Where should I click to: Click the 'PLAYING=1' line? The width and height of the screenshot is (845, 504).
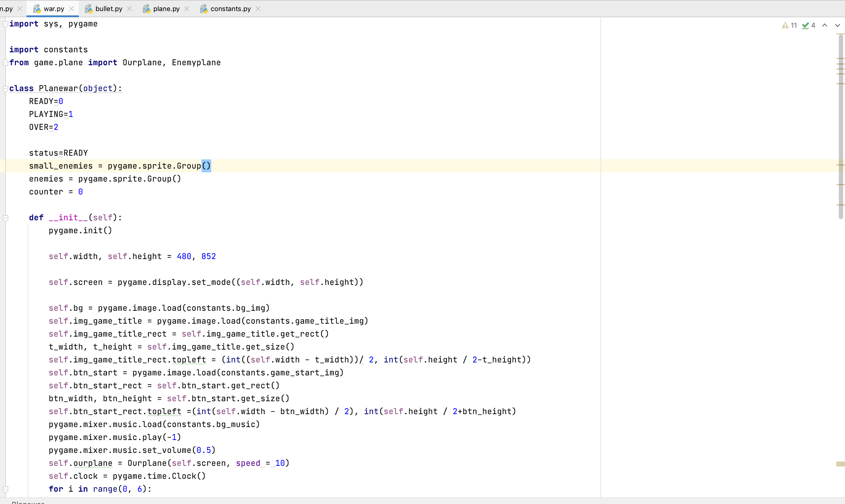click(x=51, y=114)
